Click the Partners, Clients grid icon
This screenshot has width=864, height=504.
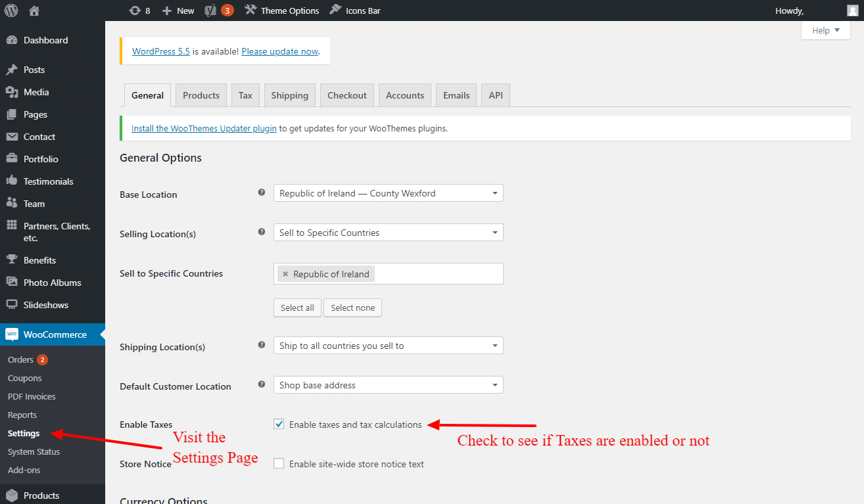[12, 225]
